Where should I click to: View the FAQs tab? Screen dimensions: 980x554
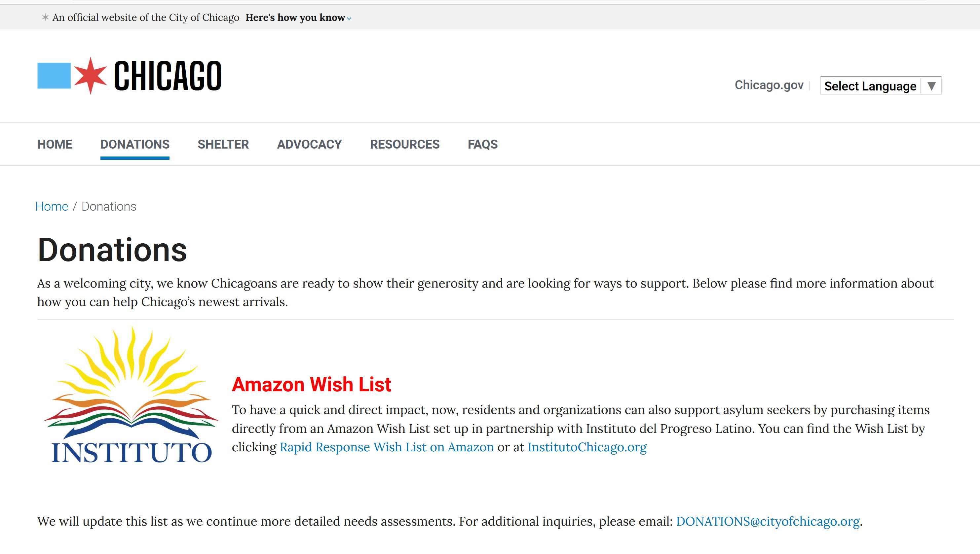pos(482,145)
